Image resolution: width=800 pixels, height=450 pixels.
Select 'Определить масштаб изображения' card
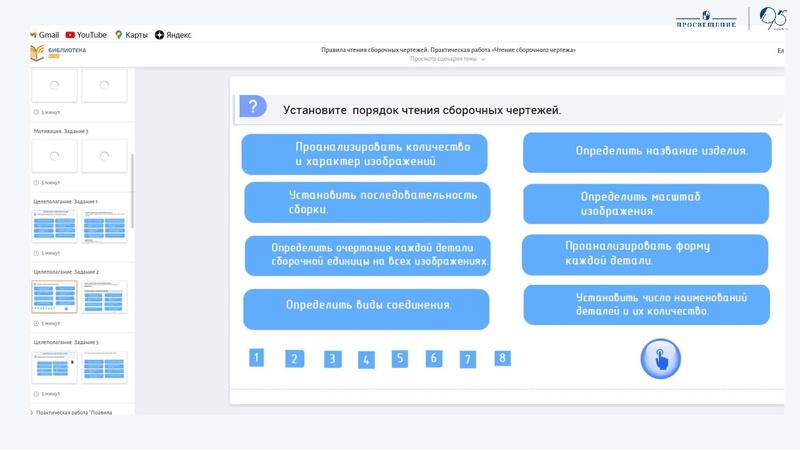[x=646, y=204]
